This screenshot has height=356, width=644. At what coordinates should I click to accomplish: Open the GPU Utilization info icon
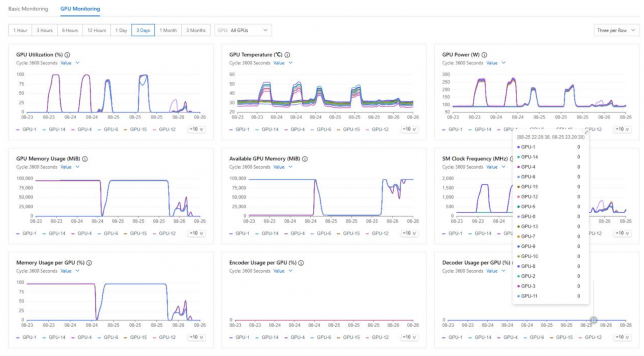point(67,54)
